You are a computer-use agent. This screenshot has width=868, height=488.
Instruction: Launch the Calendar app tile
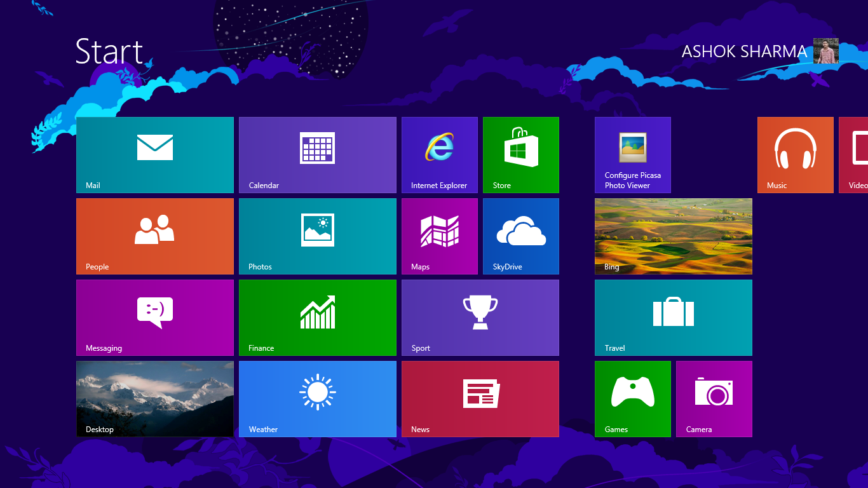318,155
